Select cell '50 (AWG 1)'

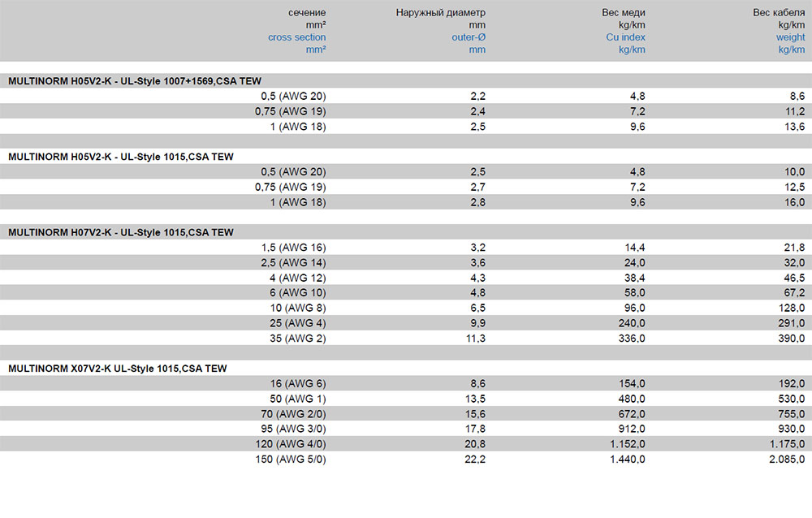pyautogui.click(x=298, y=399)
